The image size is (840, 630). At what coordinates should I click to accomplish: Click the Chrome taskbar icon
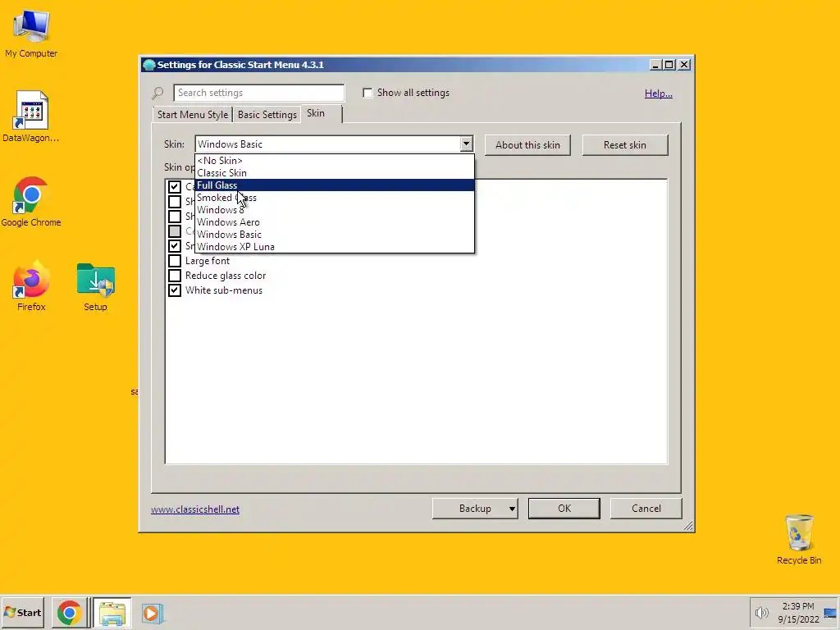70,613
